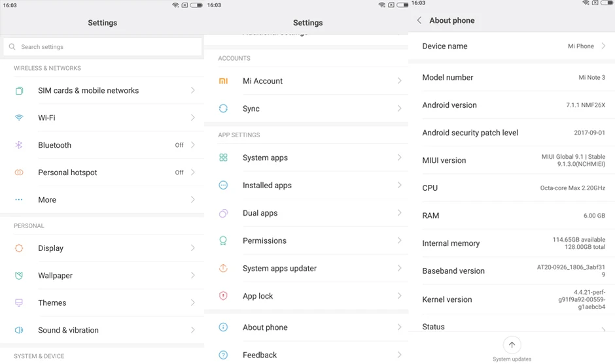
Task: Tap the Permissions ribbon icon
Action: pos(223,240)
